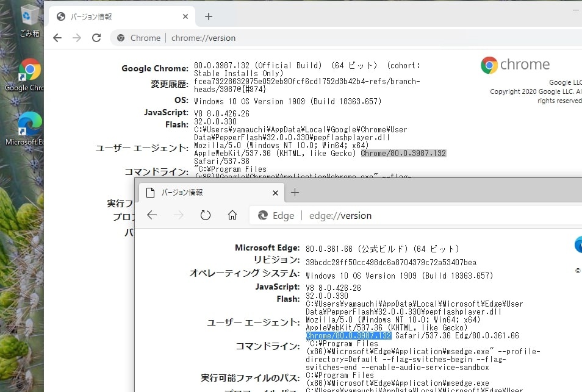Screen dimensions: 582x392
Task: Close the Chrome バージョン情報 tab
Action: pos(185,16)
